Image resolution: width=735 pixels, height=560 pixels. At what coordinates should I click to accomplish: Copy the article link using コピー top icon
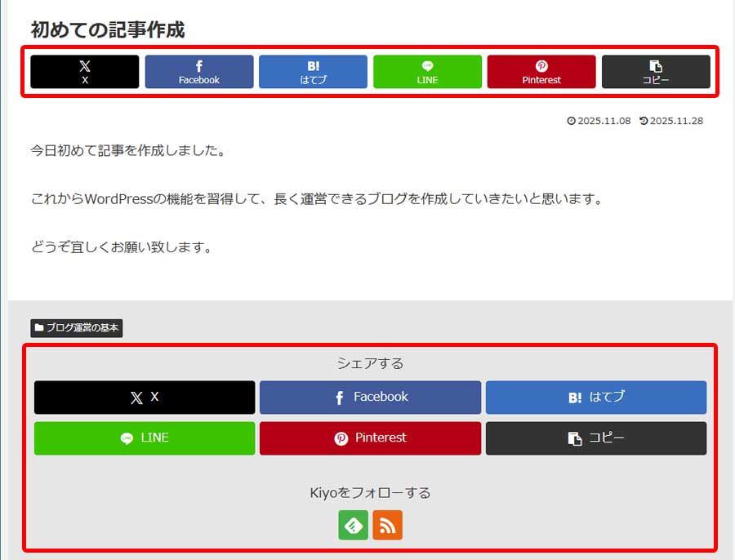pyautogui.click(x=655, y=72)
